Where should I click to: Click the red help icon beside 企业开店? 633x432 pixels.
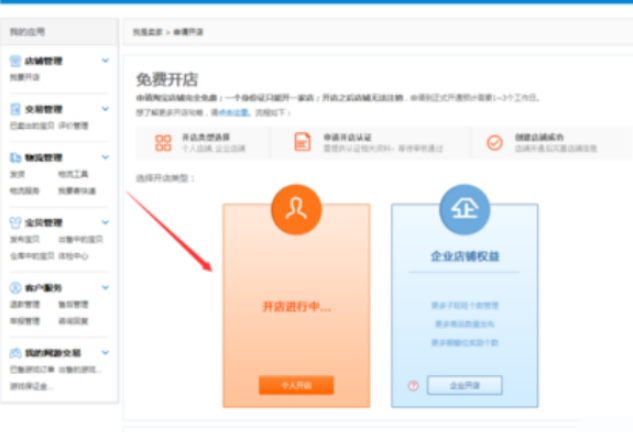pos(412,386)
